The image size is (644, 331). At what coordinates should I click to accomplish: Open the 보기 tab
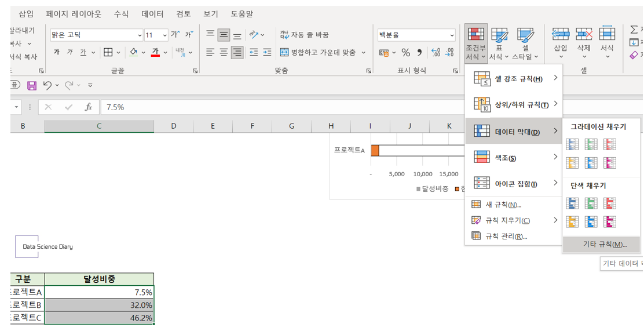click(x=211, y=14)
